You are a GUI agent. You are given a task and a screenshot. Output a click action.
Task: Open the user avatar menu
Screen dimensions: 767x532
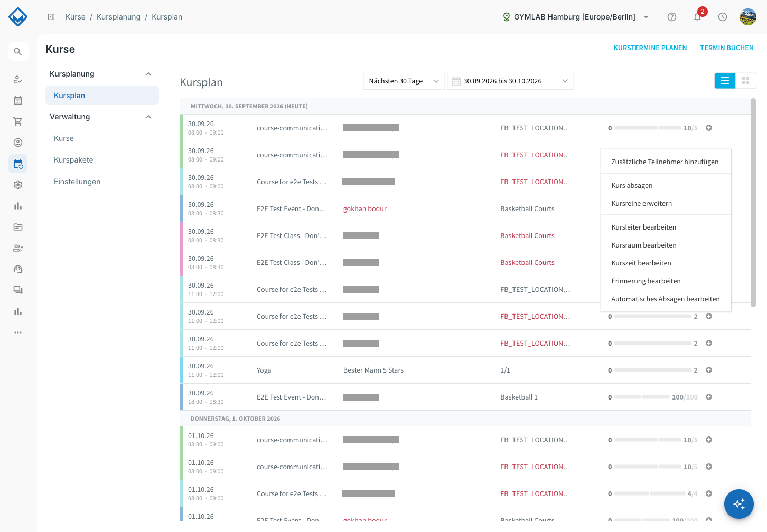coord(748,17)
